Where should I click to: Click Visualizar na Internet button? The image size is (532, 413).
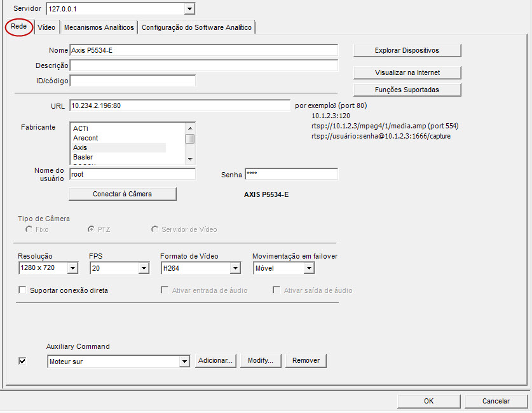coord(407,72)
